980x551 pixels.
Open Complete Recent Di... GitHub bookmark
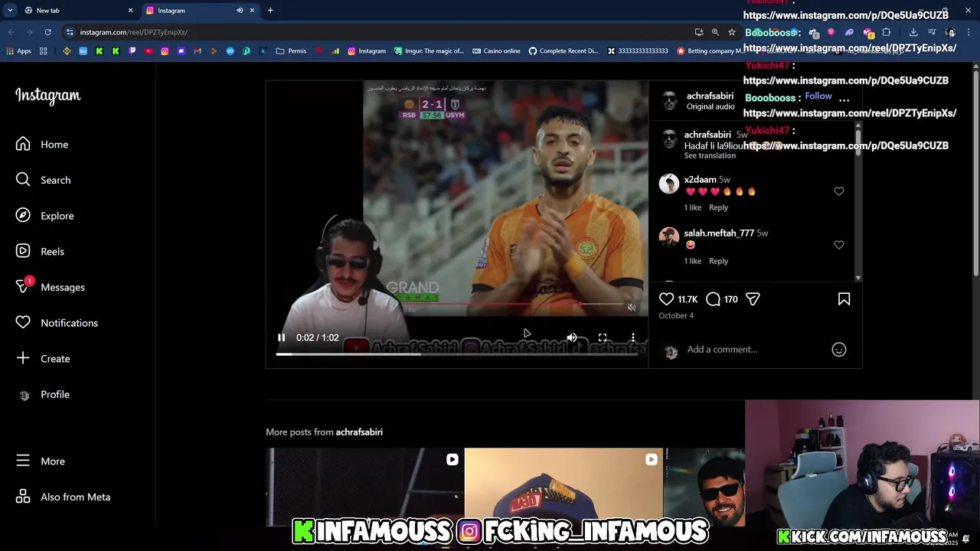tap(563, 51)
